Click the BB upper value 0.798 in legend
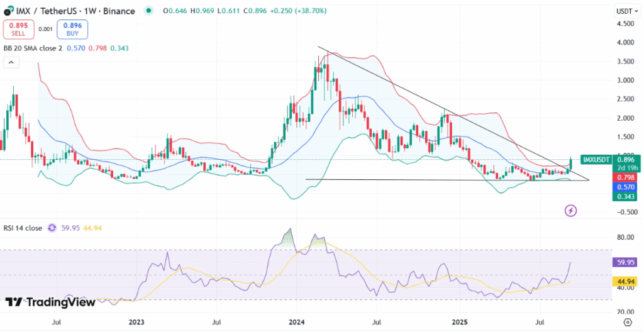Image resolution: width=644 pixels, height=334 pixels. pos(97,48)
